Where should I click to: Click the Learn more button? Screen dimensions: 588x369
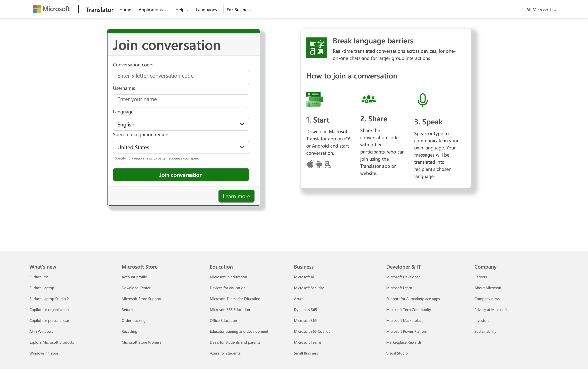pos(236,196)
